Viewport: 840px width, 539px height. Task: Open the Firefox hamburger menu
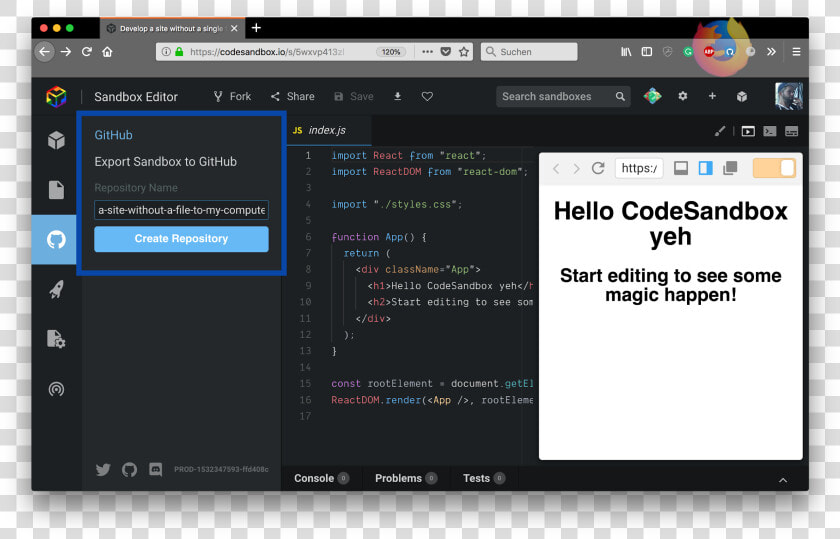[x=797, y=52]
